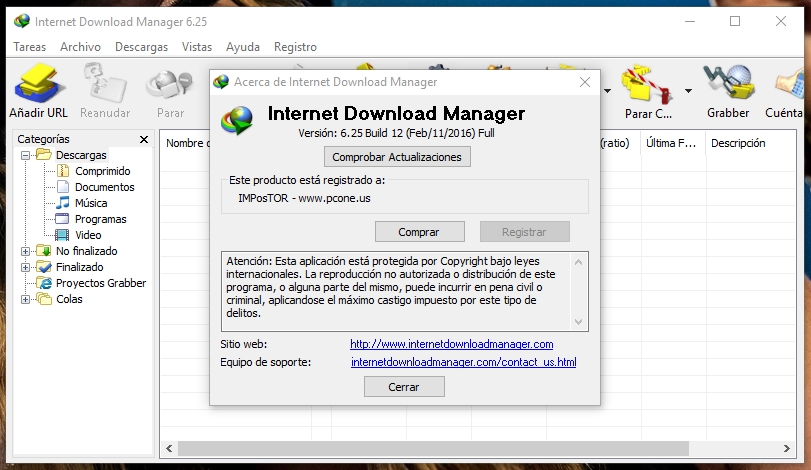
Task: Click IDM icon in main title bar
Action: tap(22, 21)
